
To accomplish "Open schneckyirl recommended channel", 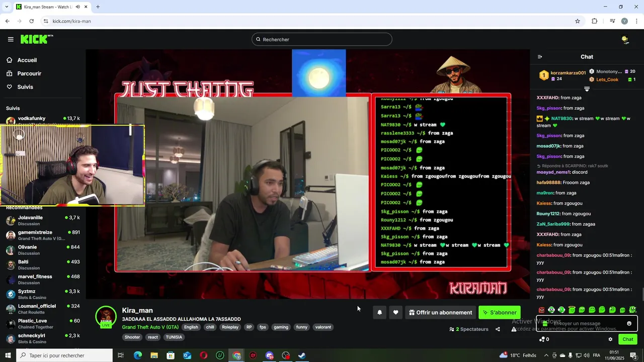I will pos(43,338).
